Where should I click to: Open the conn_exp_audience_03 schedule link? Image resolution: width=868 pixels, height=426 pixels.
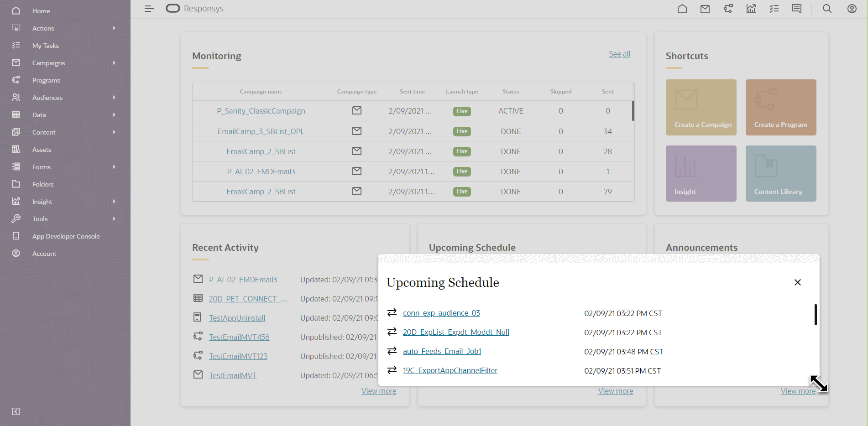click(x=441, y=313)
